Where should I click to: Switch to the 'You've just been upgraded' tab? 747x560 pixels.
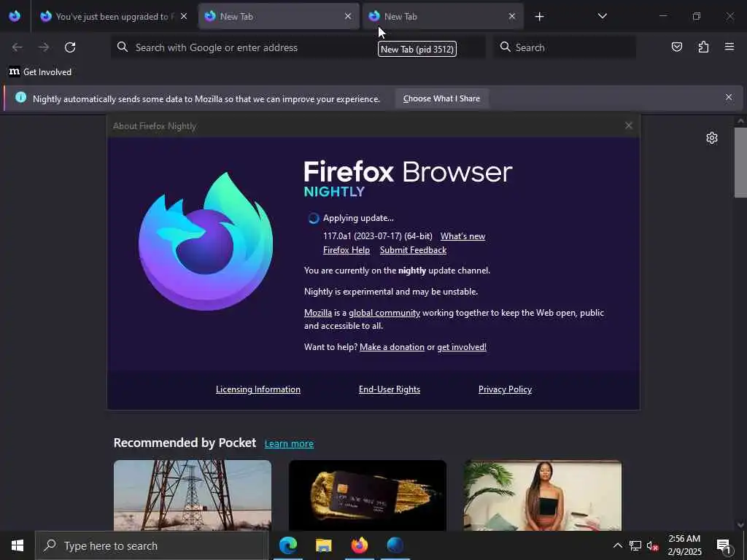[x=113, y=16]
